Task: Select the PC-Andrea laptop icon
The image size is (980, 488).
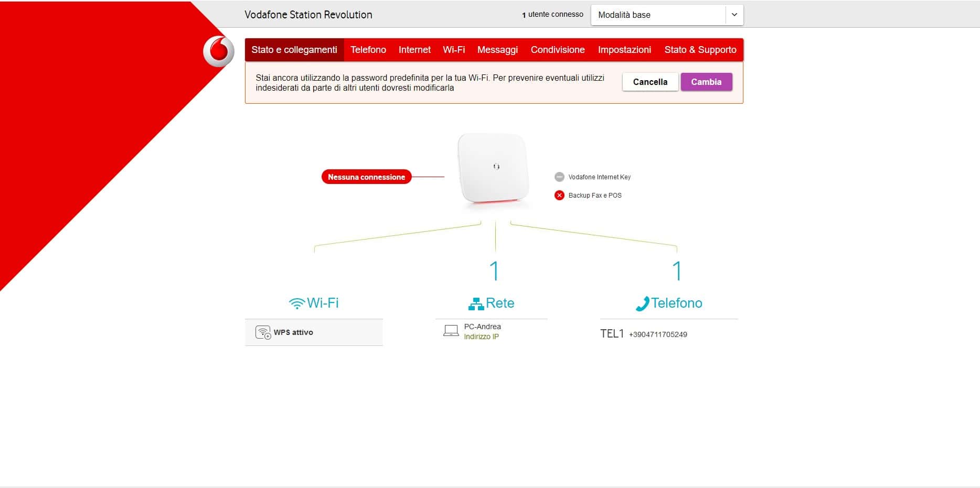Action: (x=451, y=331)
